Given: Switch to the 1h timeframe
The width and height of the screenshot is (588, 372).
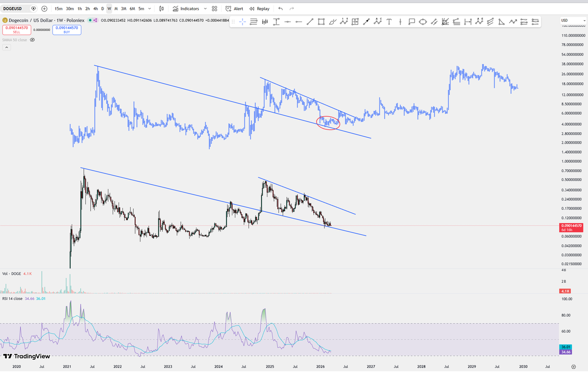Looking at the screenshot, I should pyautogui.click(x=79, y=8).
